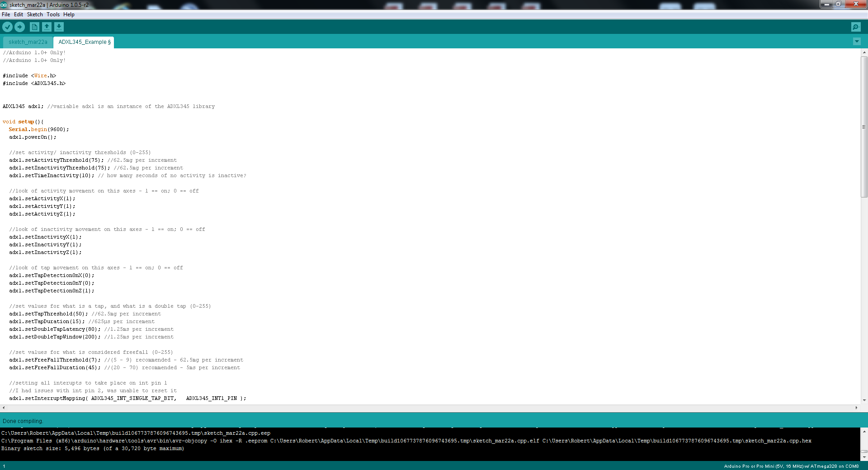Open the Edit menu
Screen dimensions: 868x470
[19, 14]
